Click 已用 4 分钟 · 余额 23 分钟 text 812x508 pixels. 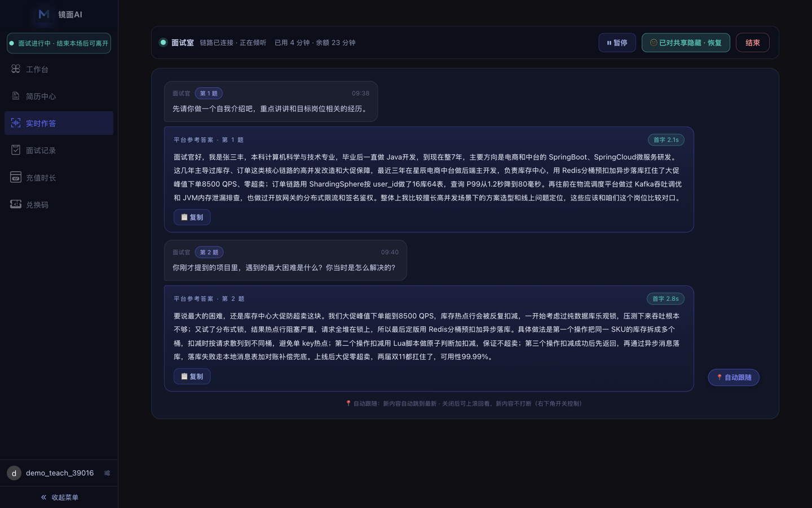coord(315,43)
